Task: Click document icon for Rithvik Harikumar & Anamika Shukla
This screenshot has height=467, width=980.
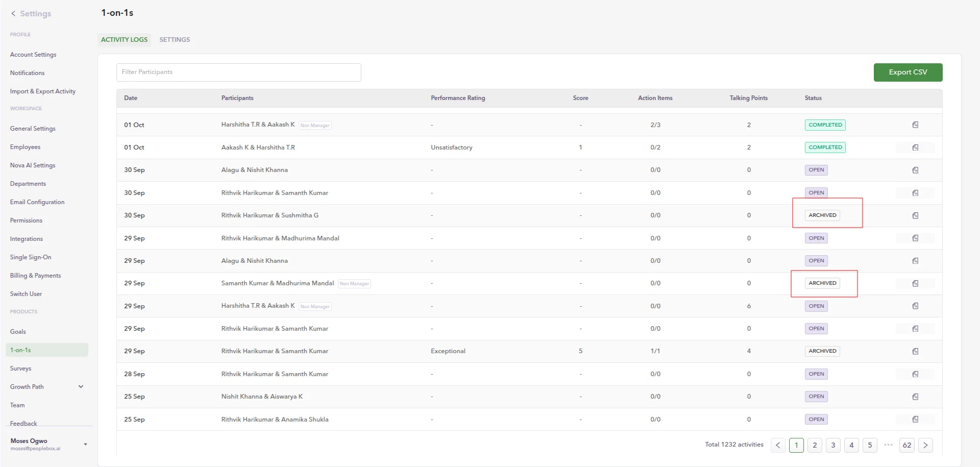Action: point(915,420)
